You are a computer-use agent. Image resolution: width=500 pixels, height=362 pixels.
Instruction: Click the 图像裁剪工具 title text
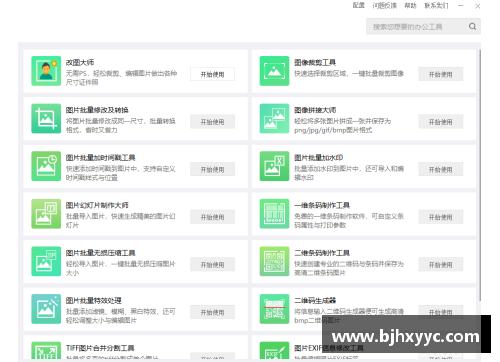tap(315, 62)
